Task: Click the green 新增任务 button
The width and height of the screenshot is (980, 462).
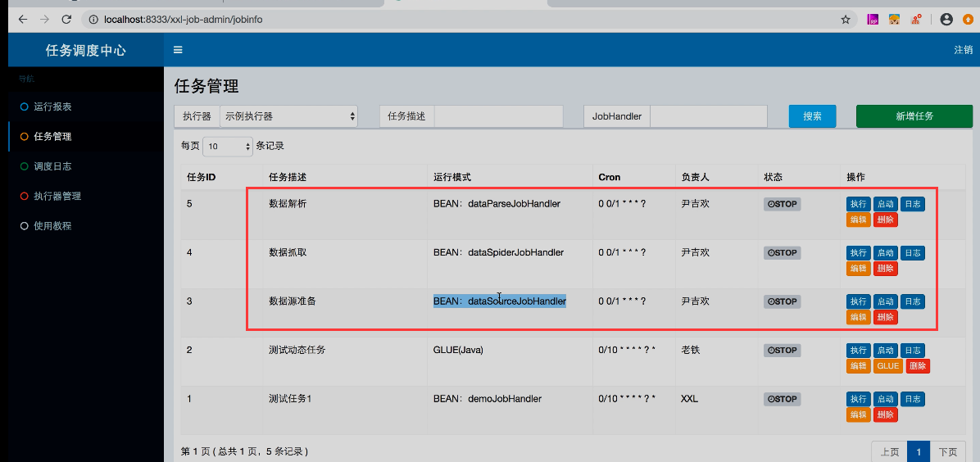Action: pyautogui.click(x=914, y=116)
